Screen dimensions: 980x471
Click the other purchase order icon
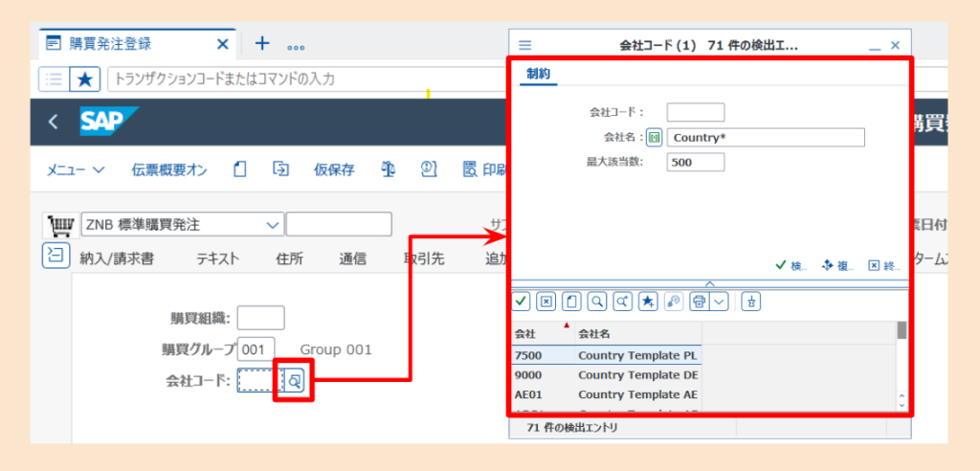point(280,168)
